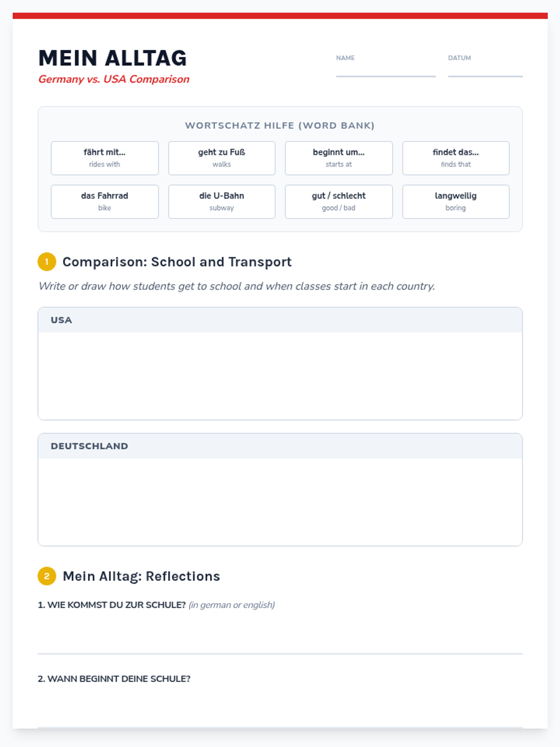Viewport: 560px width, 747px height.
Task: Pick the 'gut / schlecht' word card
Action: 339,202
